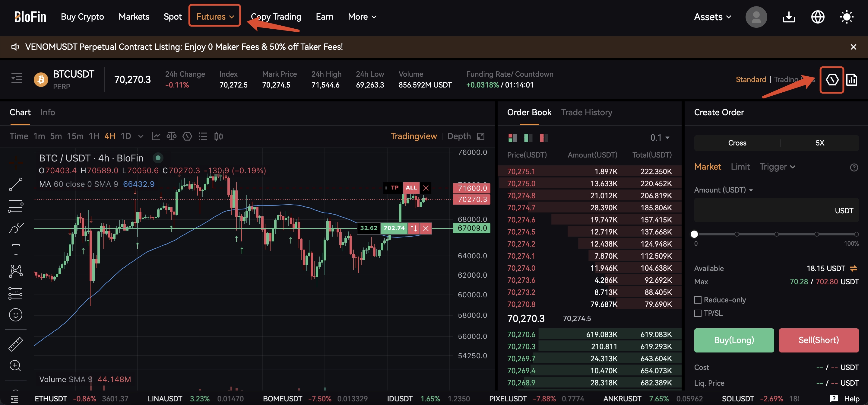The image size is (868, 405).
Task: Open the user profile avatar
Action: pyautogui.click(x=756, y=17)
